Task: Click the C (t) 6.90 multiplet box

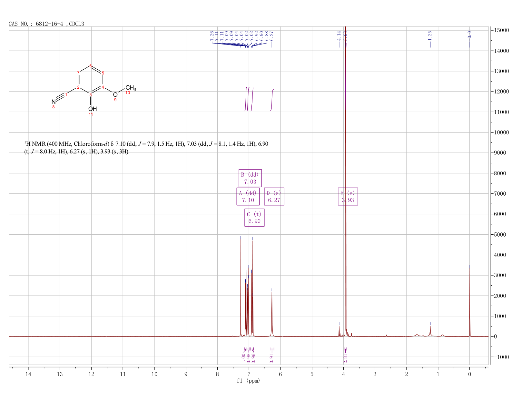Action: click(254, 218)
